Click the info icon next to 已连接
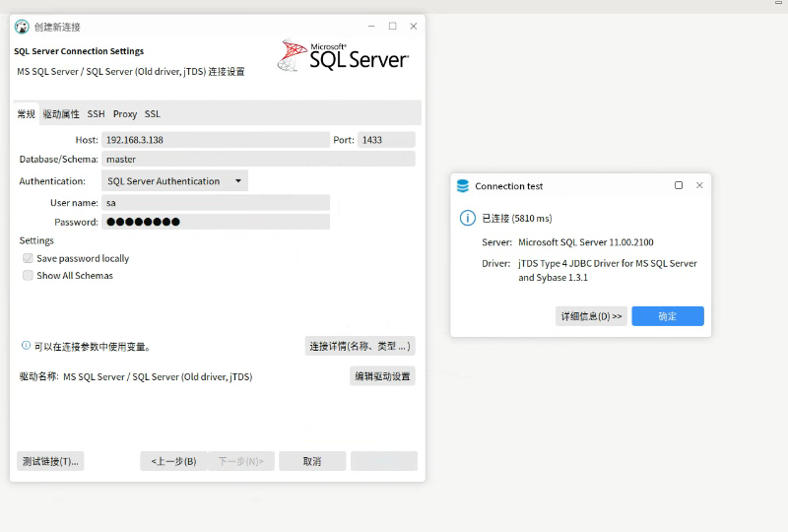The height and width of the screenshot is (532, 788). point(467,219)
